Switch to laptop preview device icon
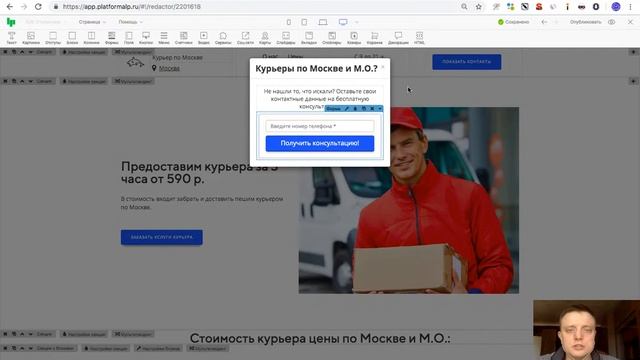The image size is (640, 360). pyautogui.click(x=323, y=22)
